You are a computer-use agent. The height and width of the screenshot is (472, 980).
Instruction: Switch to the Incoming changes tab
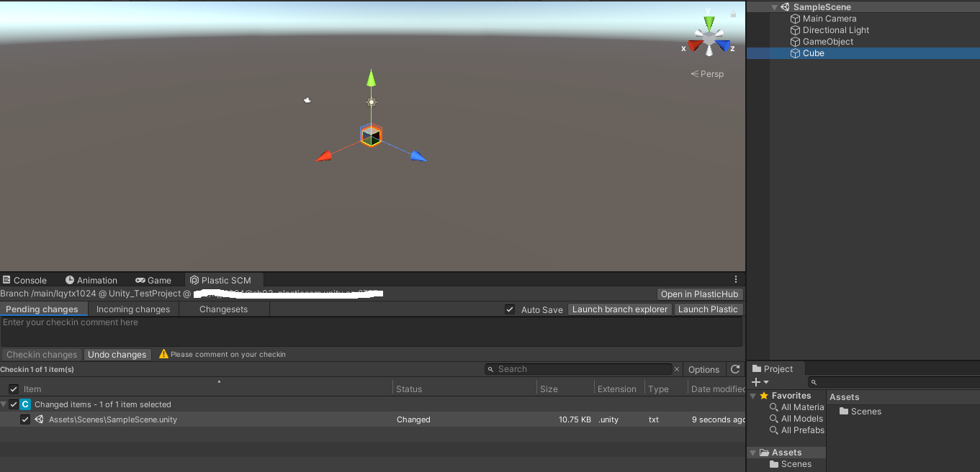(132, 309)
